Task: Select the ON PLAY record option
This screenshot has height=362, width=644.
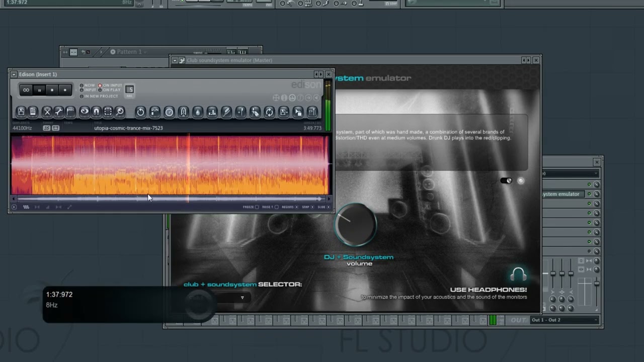Action: [x=110, y=90]
